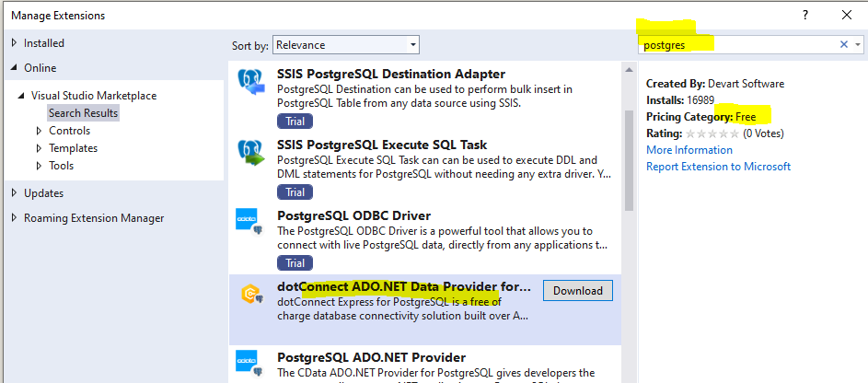Screen dimensions: 868x383
Task: Click the results list scrollbar thumb
Action: click(629, 160)
